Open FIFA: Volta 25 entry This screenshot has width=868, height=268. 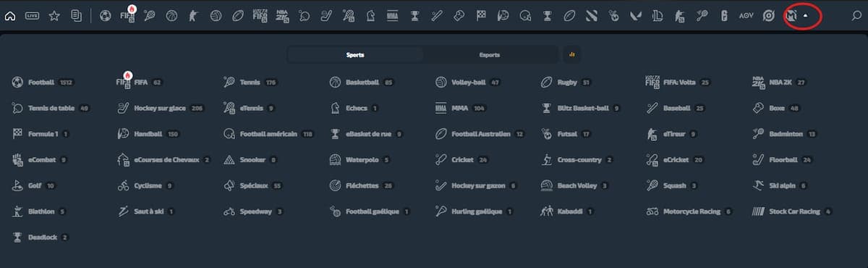coord(678,83)
